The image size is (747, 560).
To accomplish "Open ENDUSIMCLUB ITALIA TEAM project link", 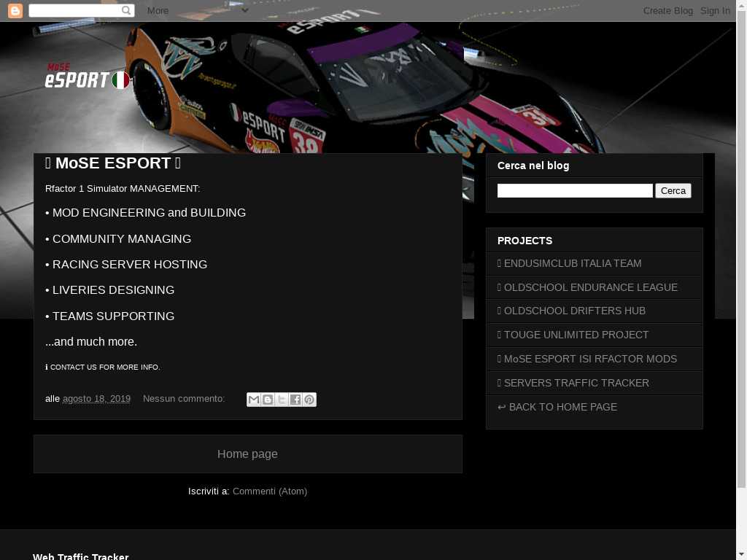I will click(x=573, y=263).
